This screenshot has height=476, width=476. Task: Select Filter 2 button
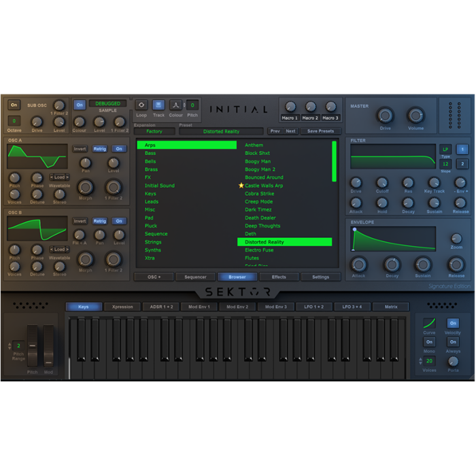(x=462, y=164)
